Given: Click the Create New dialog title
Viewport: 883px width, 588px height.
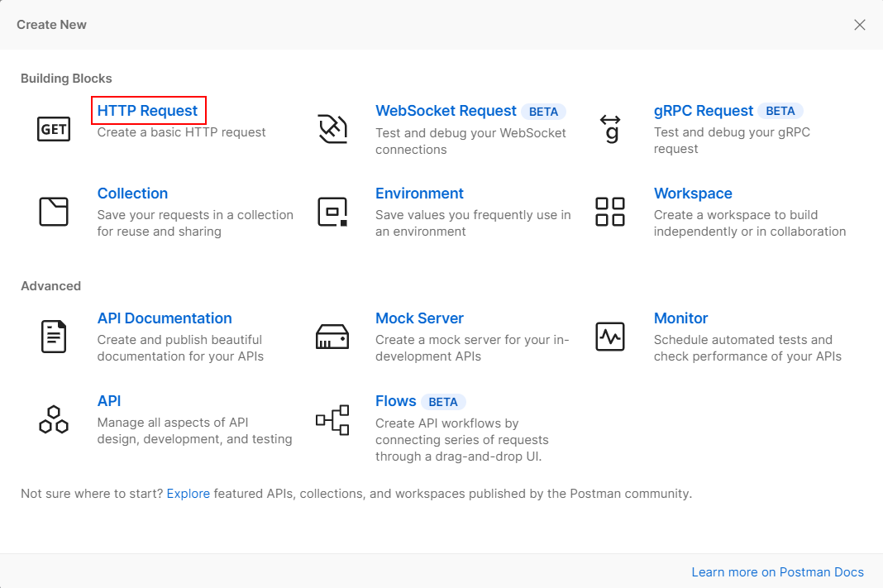Looking at the screenshot, I should coord(51,25).
